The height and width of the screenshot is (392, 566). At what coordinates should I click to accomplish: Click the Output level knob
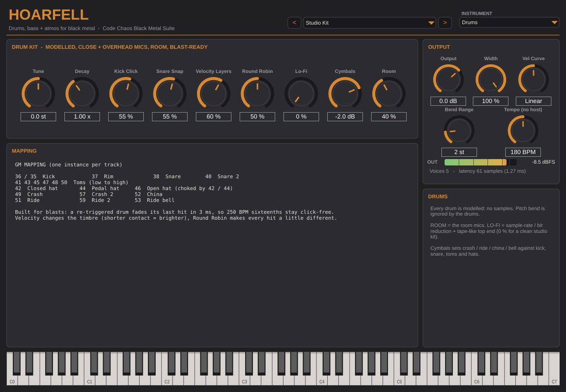point(448,79)
